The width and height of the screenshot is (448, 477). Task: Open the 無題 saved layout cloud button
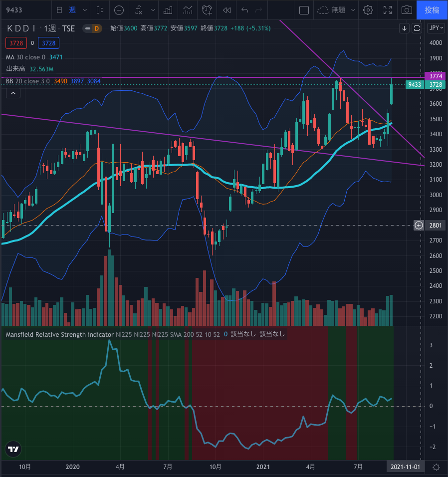tap(331, 10)
